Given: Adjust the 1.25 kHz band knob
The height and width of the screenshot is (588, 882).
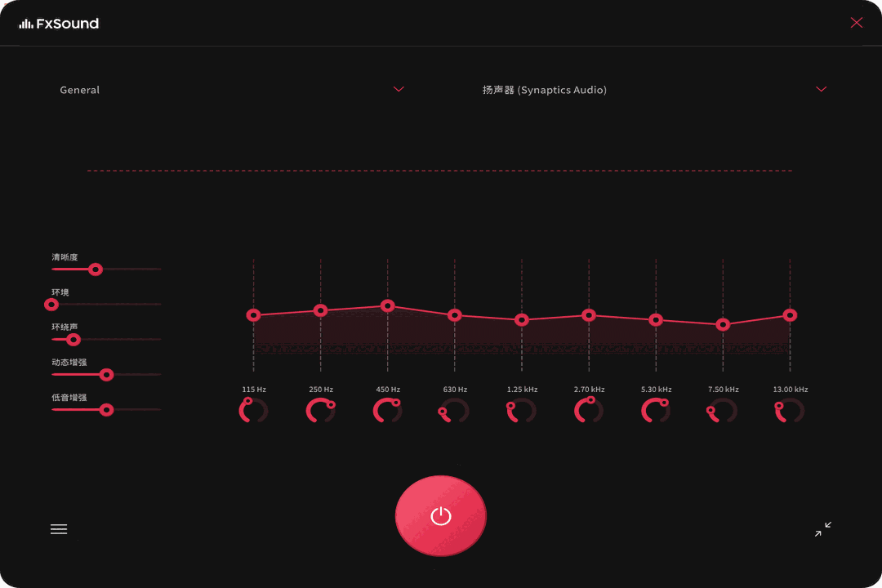Looking at the screenshot, I should point(521,411).
